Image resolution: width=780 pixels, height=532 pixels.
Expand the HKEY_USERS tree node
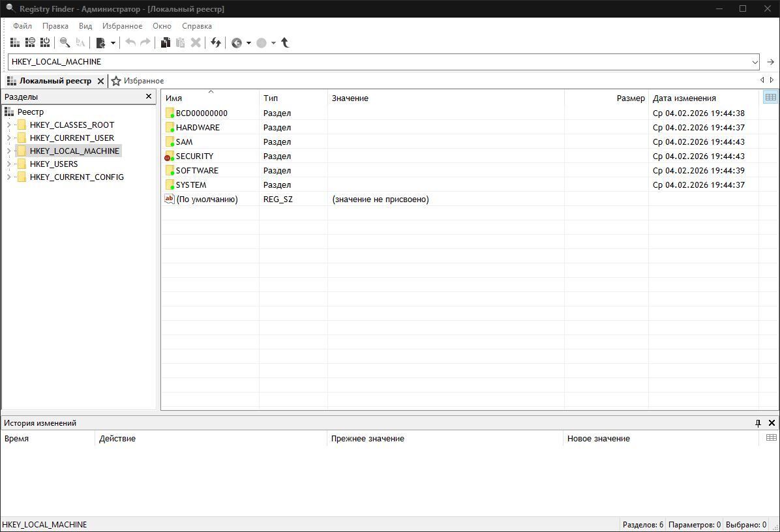tap(8, 164)
